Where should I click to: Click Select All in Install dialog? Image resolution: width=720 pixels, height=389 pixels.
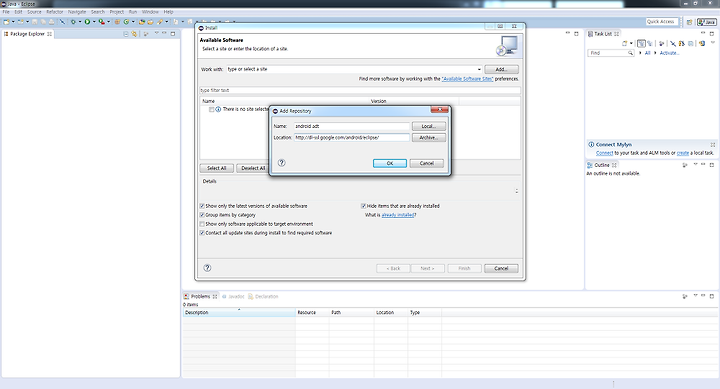[216, 168]
